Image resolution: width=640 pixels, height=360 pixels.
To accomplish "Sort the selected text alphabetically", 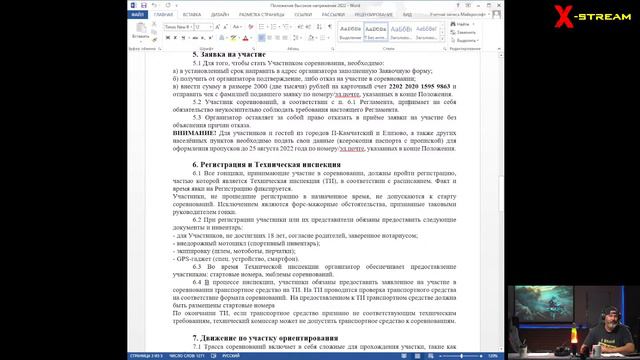I will [x=319, y=27].
